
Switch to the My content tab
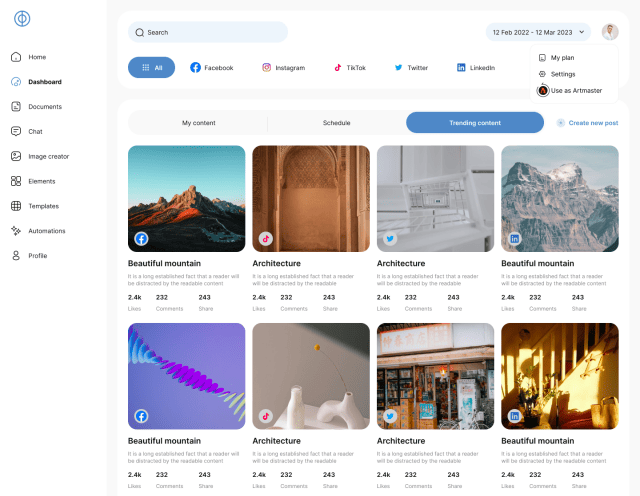(198, 123)
